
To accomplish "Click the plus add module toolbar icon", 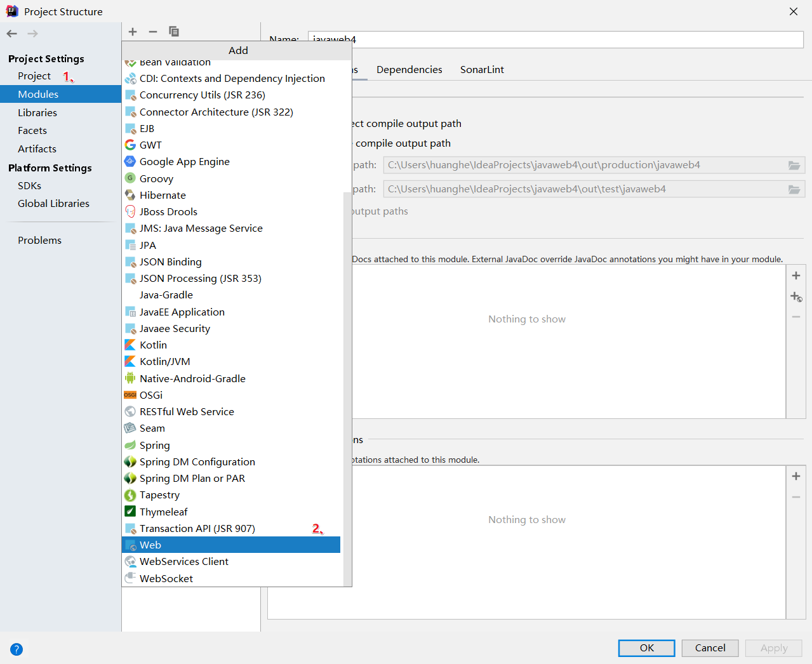I will click(133, 32).
